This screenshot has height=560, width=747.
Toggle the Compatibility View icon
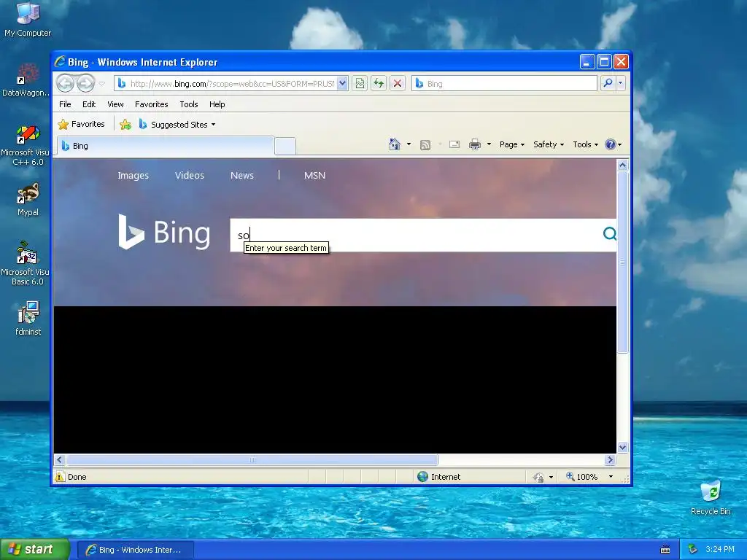coord(360,83)
